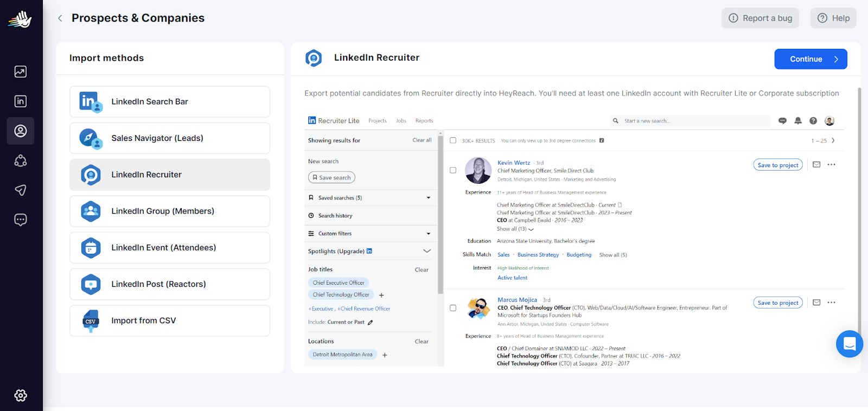
Task: Open the integrations sidebar icon
Action: [21, 160]
